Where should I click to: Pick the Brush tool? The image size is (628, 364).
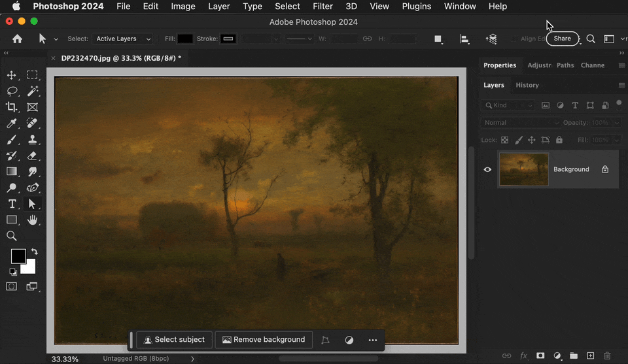pyautogui.click(x=11, y=139)
